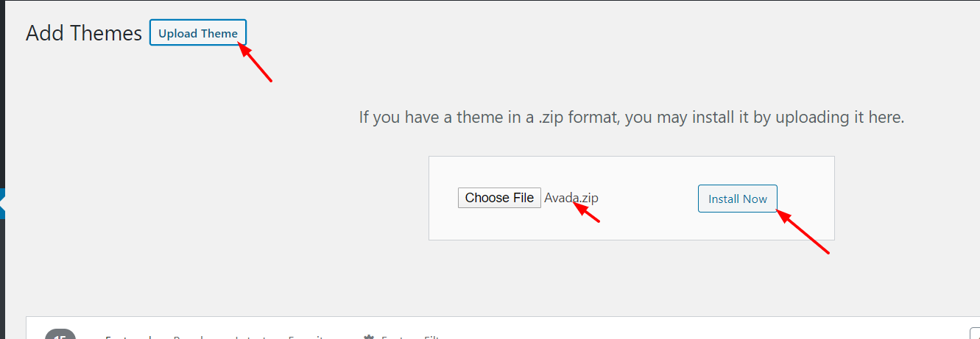Image resolution: width=980 pixels, height=339 pixels.
Task: Click the red arrow pointing at Install Now
Action: pos(803,232)
